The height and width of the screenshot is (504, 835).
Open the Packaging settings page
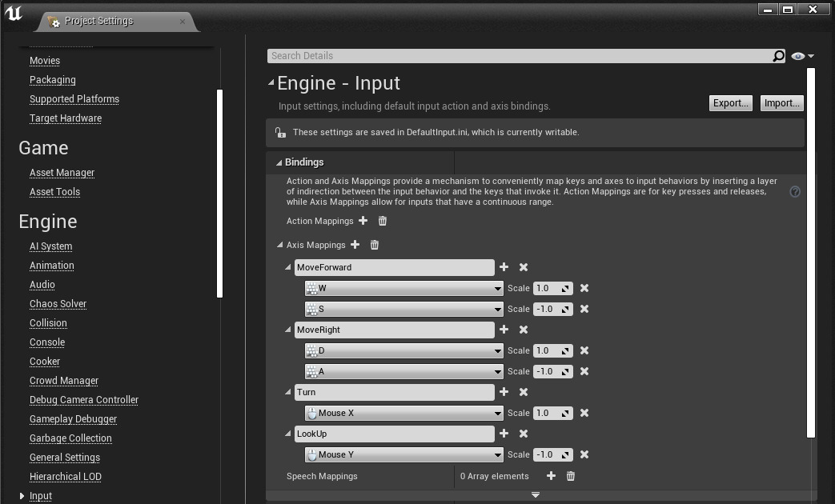pos(52,80)
